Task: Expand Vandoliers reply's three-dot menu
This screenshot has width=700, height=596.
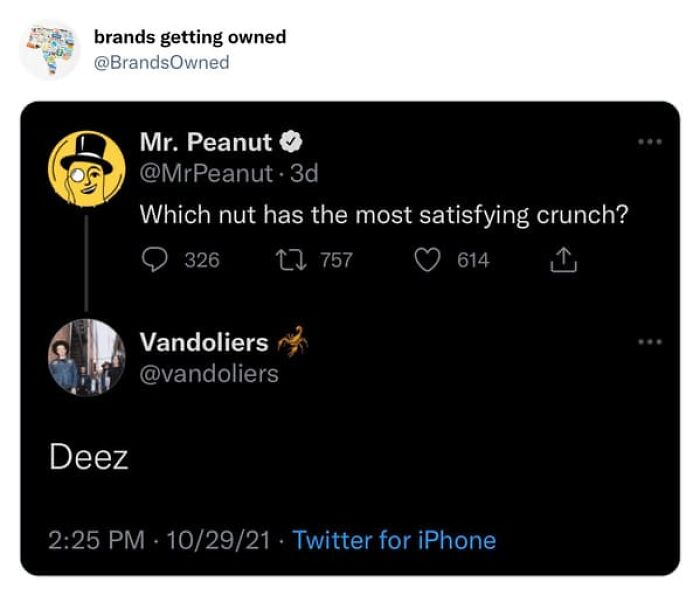Action: [651, 342]
